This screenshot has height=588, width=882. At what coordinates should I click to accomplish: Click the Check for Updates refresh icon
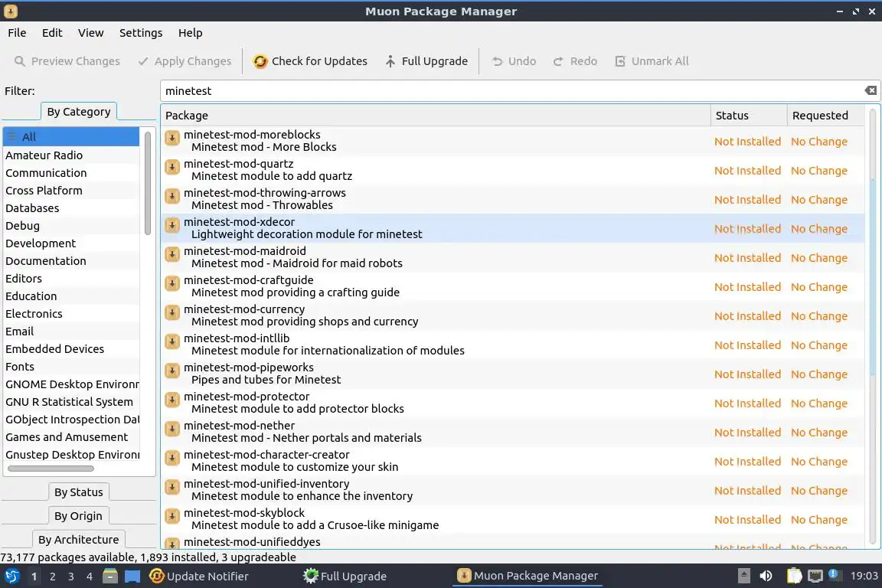coord(260,61)
